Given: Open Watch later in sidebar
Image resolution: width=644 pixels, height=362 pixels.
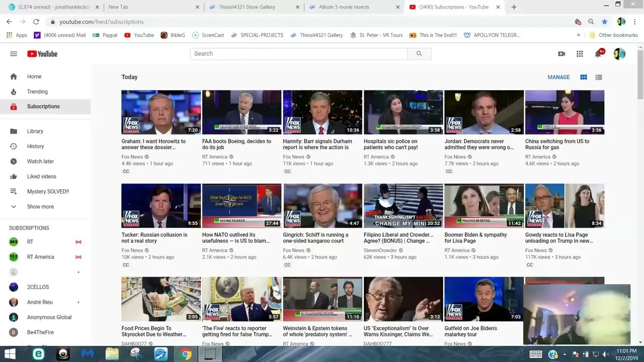Looking at the screenshot, I should tap(45, 161).
